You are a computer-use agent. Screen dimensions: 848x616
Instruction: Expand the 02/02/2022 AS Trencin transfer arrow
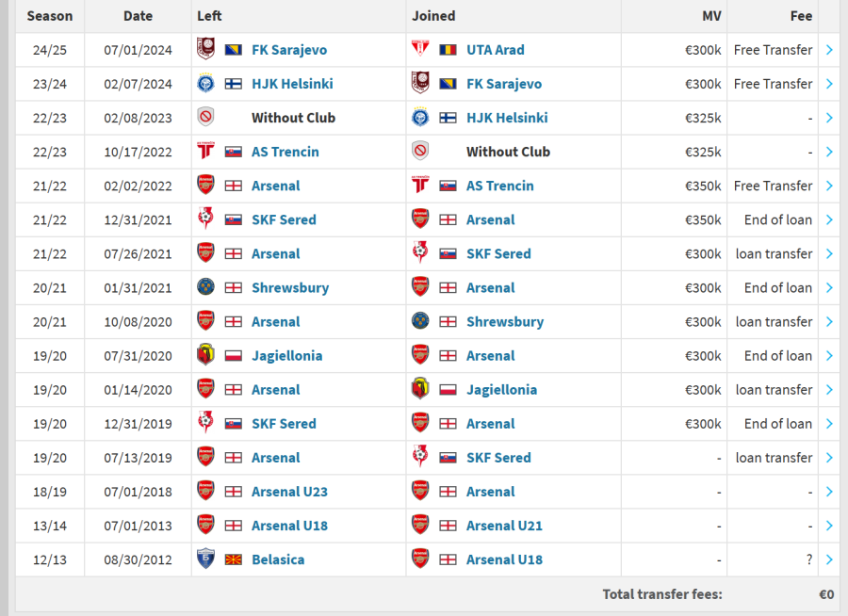click(829, 186)
